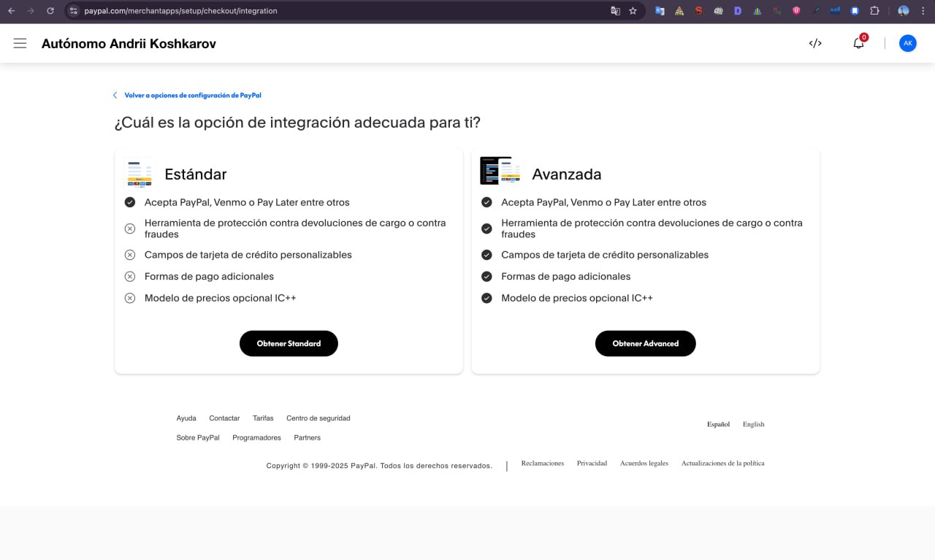Click the Obtener Advanced button
Image resolution: width=935 pixels, height=560 pixels.
645,343
